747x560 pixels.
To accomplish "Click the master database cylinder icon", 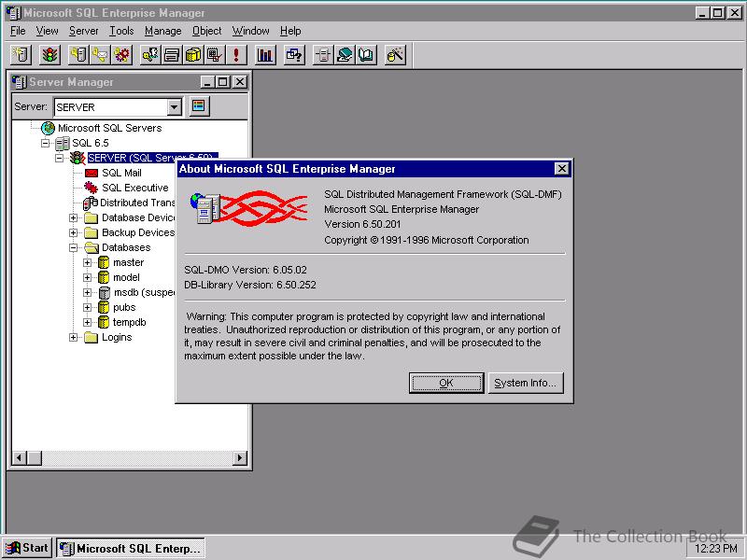I will 104,262.
